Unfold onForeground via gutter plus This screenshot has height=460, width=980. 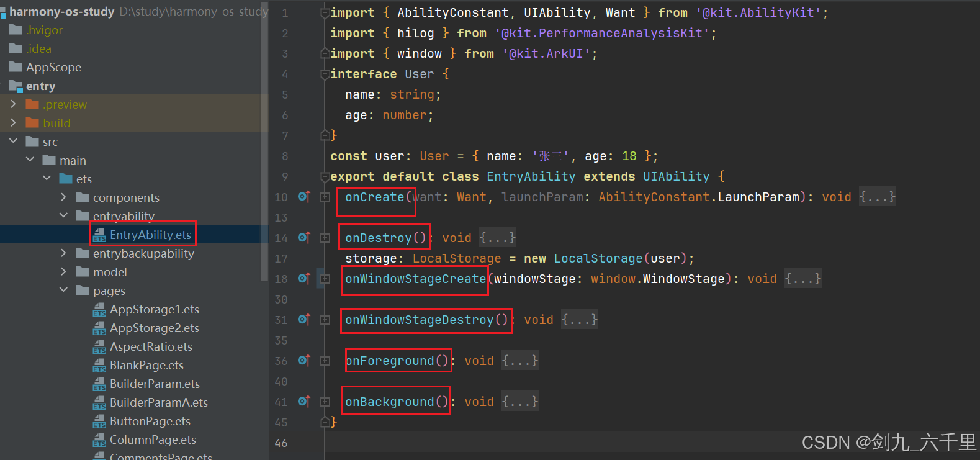click(x=325, y=361)
